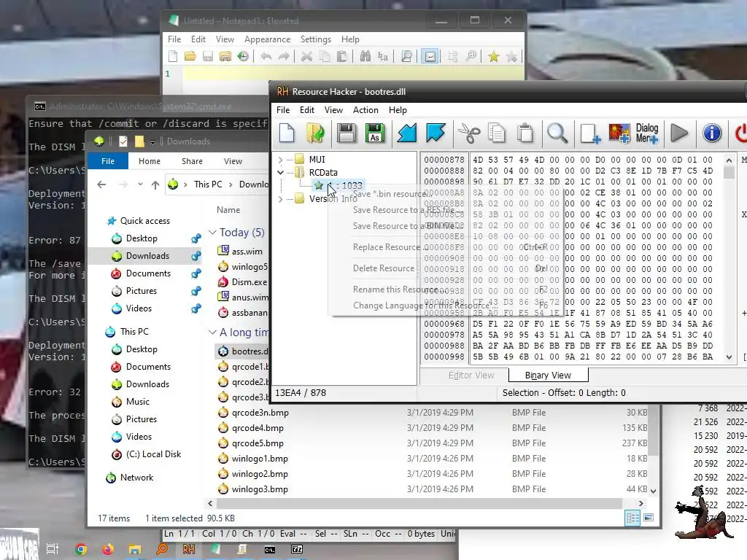Expand the MUI folder in resource tree
The width and height of the screenshot is (747, 560).
pos(281,160)
